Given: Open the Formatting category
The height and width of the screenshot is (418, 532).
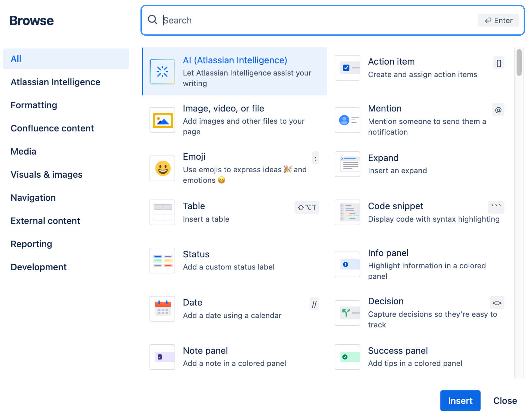Looking at the screenshot, I should pyautogui.click(x=34, y=105).
